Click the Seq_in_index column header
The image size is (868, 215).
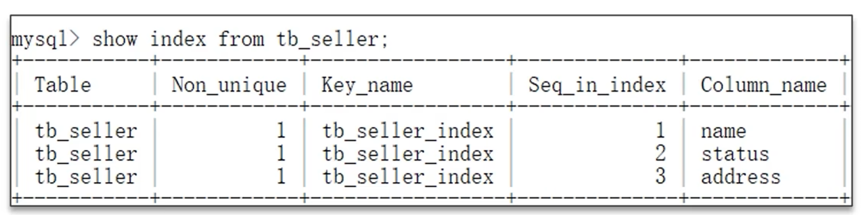pyautogui.click(x=597, y=85)
